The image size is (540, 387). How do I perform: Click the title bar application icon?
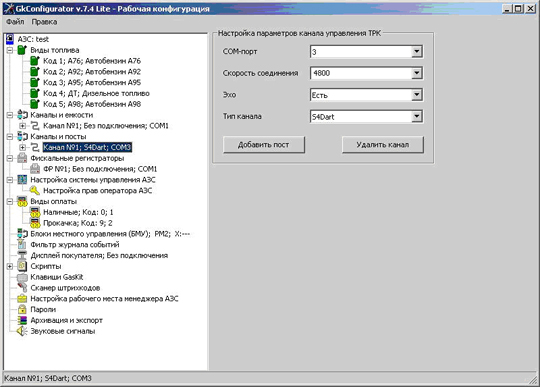(x=9, y=9)
